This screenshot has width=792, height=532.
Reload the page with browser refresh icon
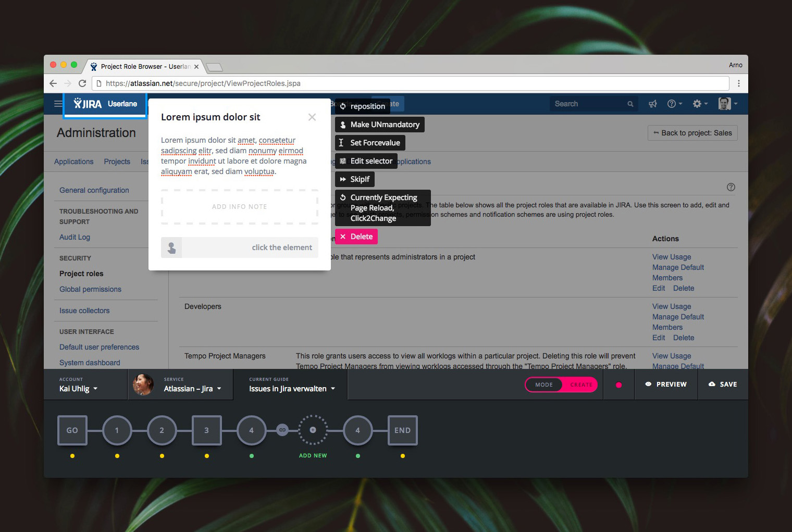click(82, 83)
